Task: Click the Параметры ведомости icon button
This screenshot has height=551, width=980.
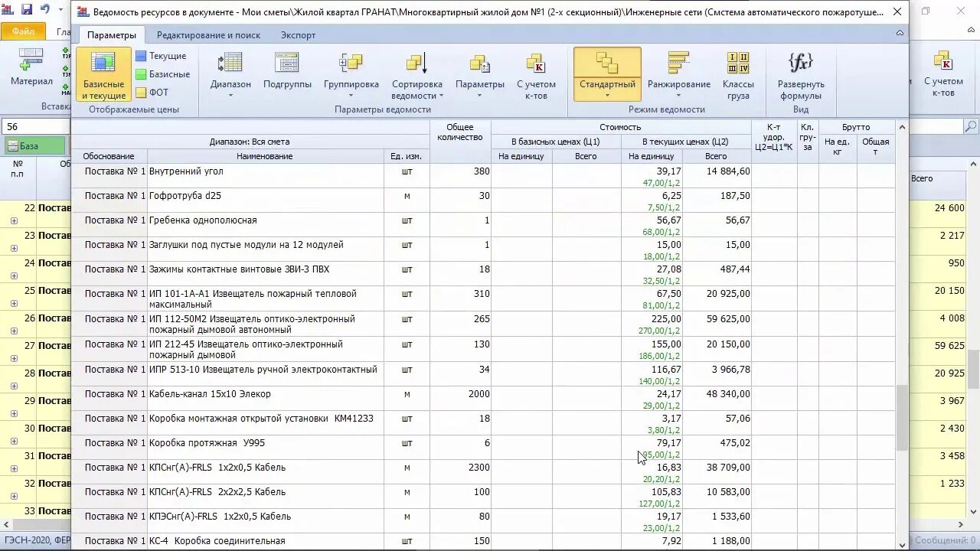Action: pyautogui.click(x=479, y=64)
